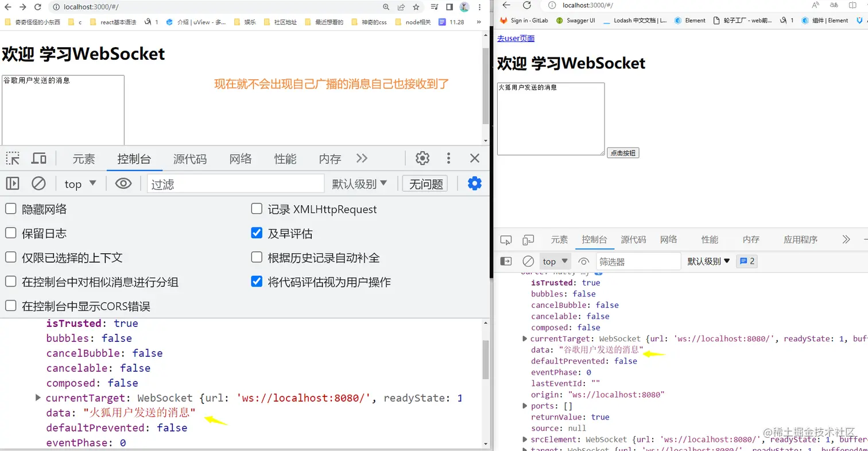Viewport: 868px width, 451px height.
Task: Reload the page in Chrome window
Action: pos(38,7)
